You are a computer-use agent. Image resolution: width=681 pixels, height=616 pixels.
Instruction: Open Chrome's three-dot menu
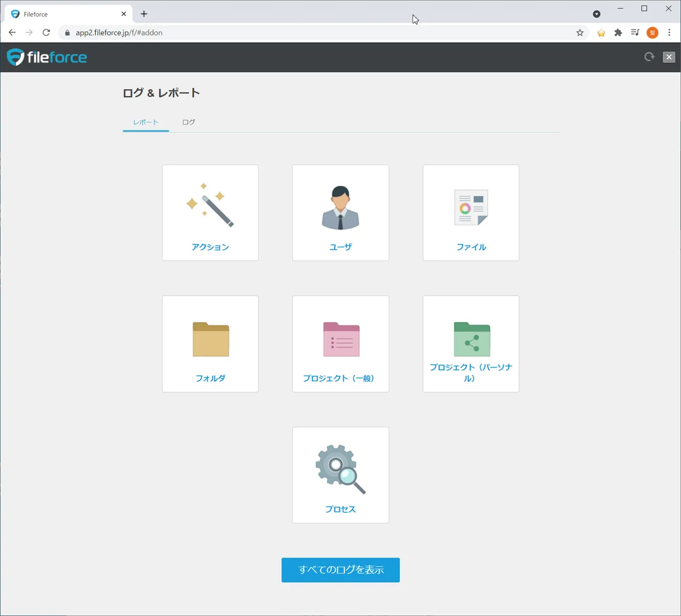tap(670, 33)
